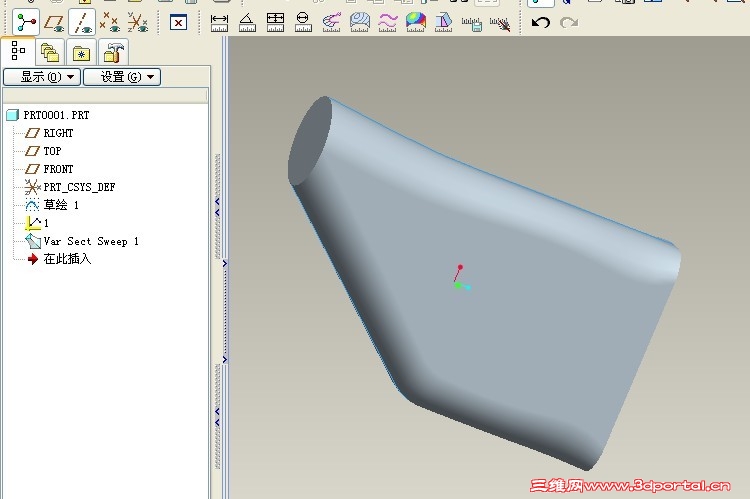Viewport: 750px width, 499px height.
Task: Open the angle measurement tool
Action: point(247,22)
